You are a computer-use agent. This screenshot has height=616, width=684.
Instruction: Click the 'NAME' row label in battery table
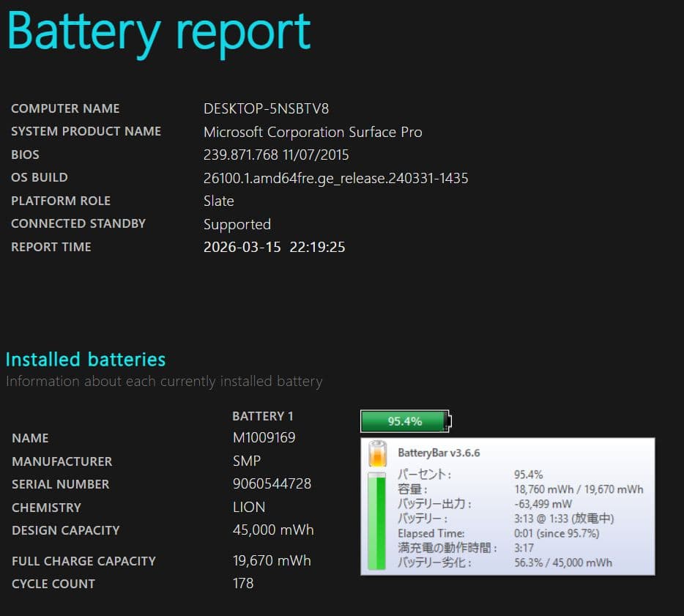click(30, 438)
